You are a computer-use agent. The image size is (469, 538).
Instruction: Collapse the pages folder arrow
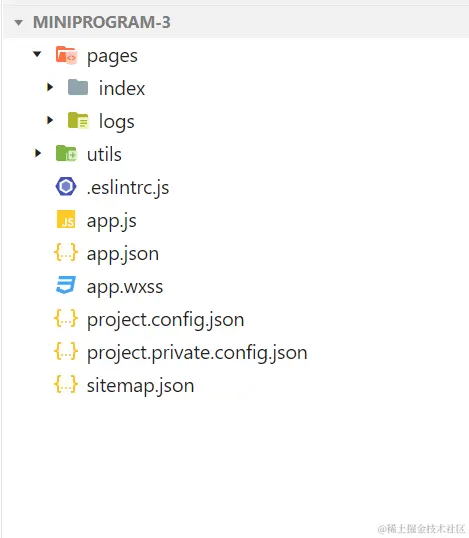[x=37, y=54]
